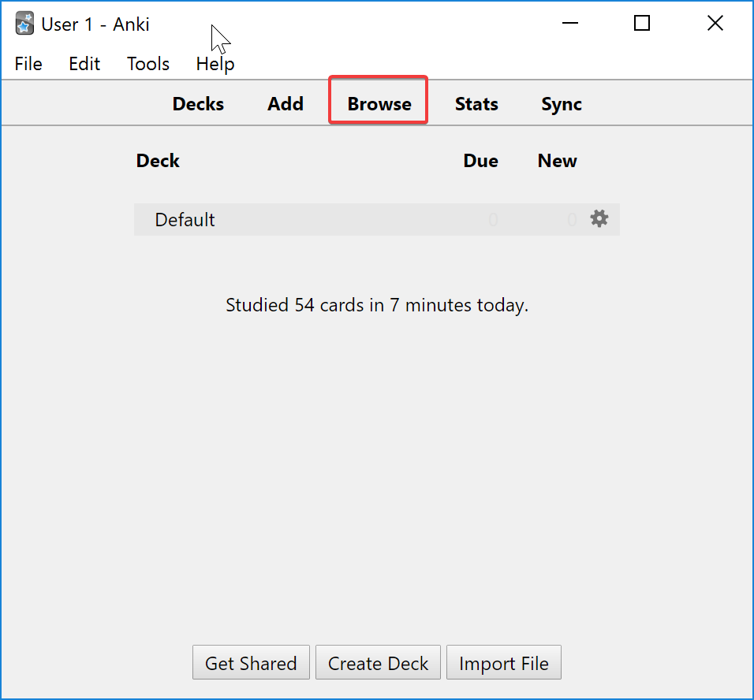Click the Create Deck button
The width and height of the screenshot is (754, 700).
point(378,662)
